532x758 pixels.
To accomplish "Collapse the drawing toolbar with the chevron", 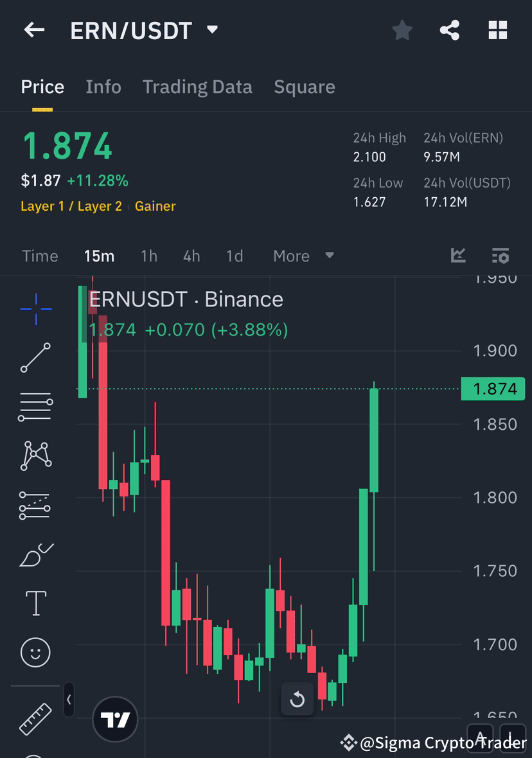I will 69,700.
